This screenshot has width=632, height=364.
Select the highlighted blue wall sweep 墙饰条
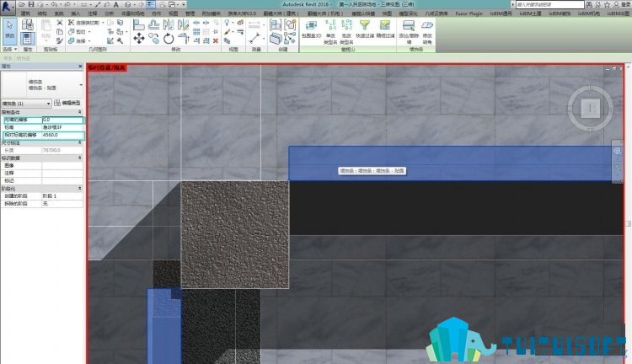point(449,163)
